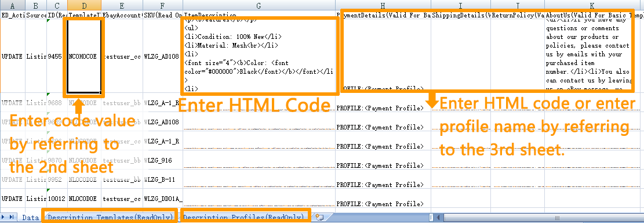644x223 pixels.
Task: Select column F header
Action: (163, 6)
